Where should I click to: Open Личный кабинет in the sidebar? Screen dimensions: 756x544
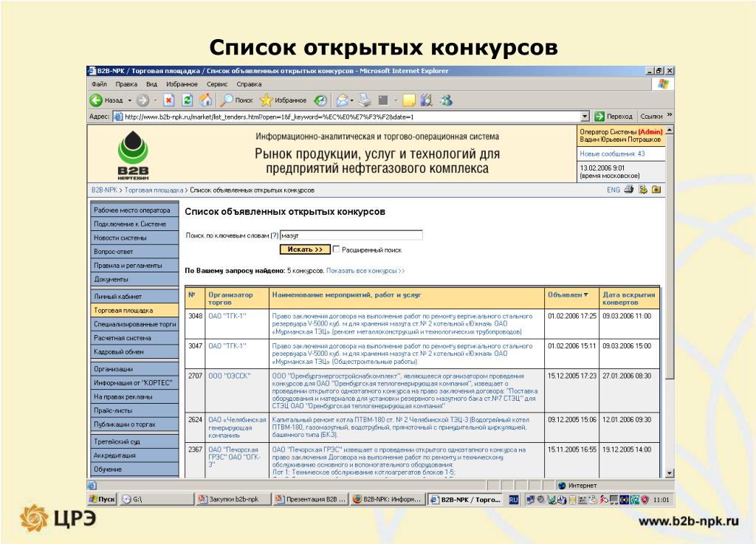click(x=134, y=296)
